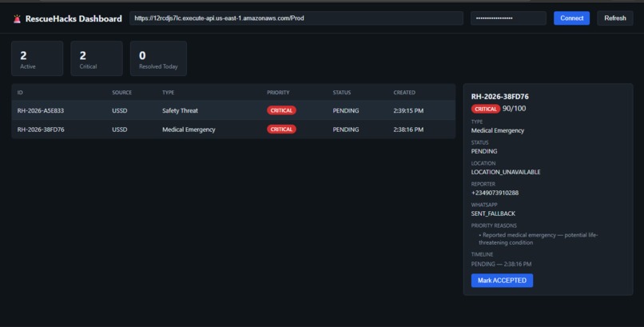The width and height of the screenshot is (644, 327).
Task: Click the CRITICAL badge of Medical Emergency row
Action: pos(281,130)
